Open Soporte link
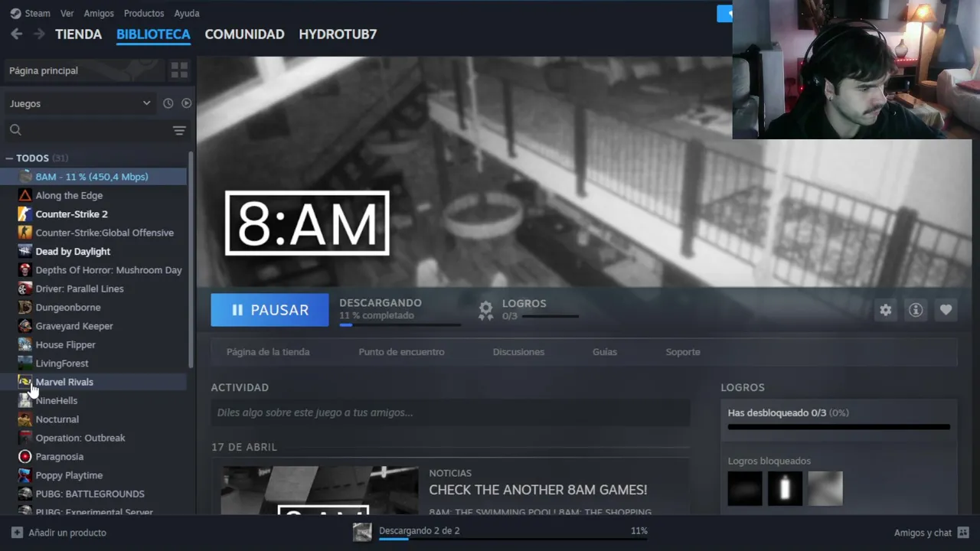Screen dimensions: 980x551 683,352
